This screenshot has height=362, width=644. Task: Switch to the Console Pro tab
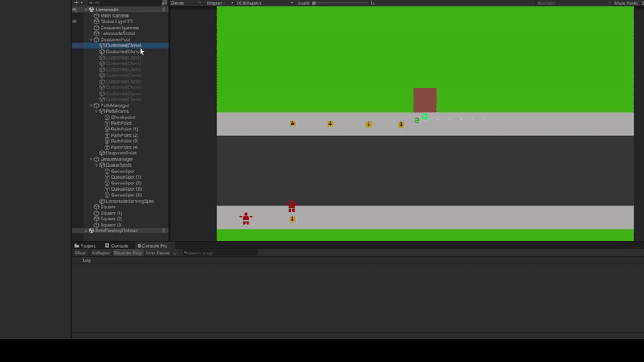[152, 245]
